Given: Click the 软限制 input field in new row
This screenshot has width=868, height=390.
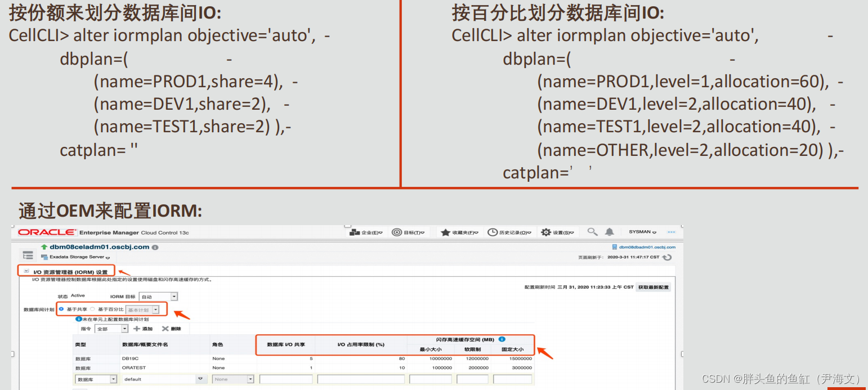Looking at the screenshot, I should [472, 379].
